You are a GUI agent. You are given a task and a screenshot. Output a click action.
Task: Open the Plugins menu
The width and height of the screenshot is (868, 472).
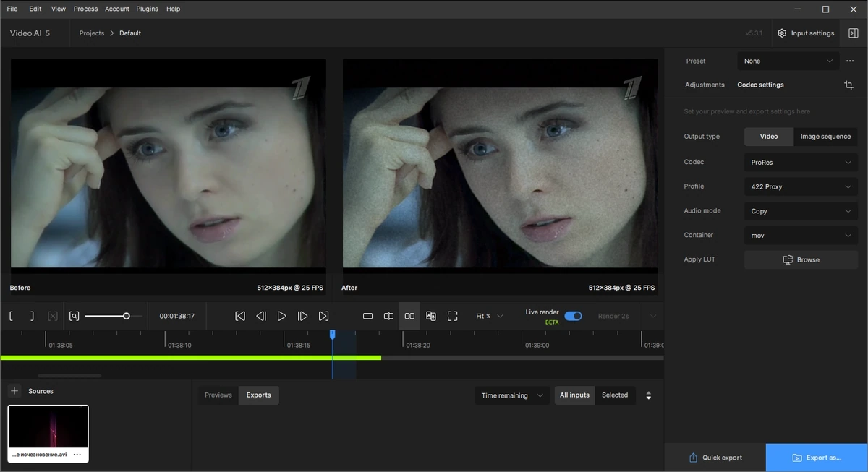coord(148,9)
